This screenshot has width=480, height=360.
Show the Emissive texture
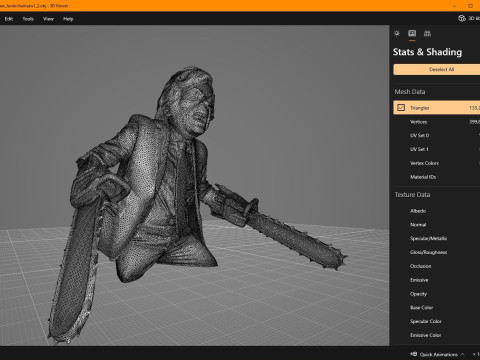[437, 280]
